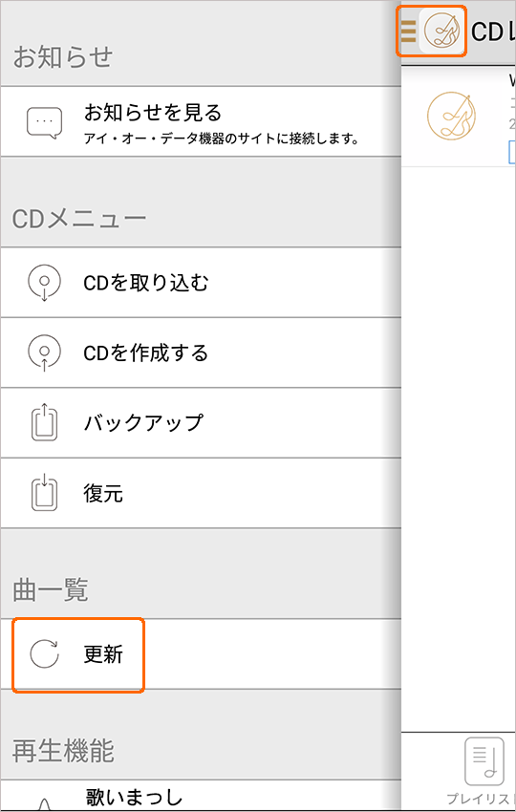Tap the three-line hamburger menu icon

coord(409,31)
